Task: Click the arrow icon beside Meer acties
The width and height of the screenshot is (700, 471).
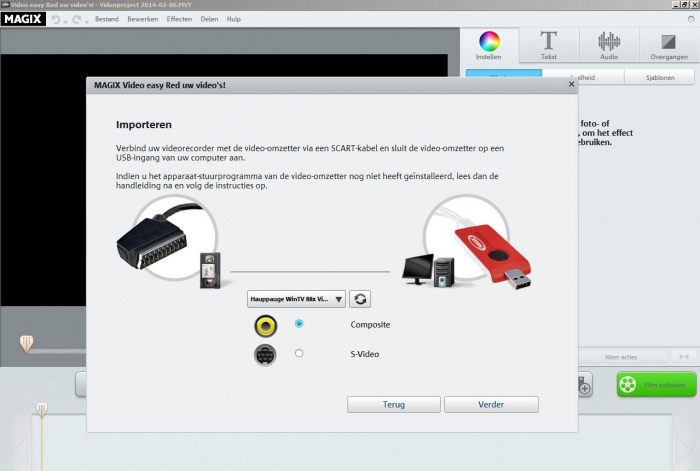Action: point(683,357)
